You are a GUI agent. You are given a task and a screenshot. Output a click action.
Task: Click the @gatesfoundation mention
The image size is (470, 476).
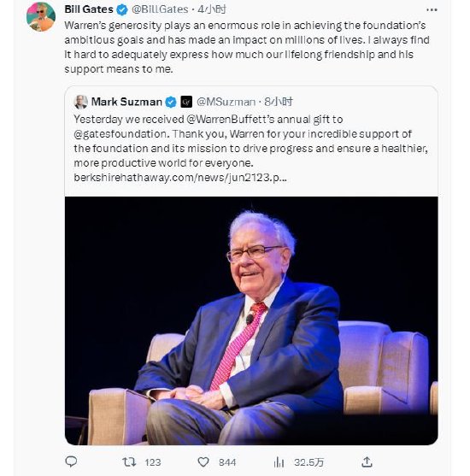click(120, 134)
